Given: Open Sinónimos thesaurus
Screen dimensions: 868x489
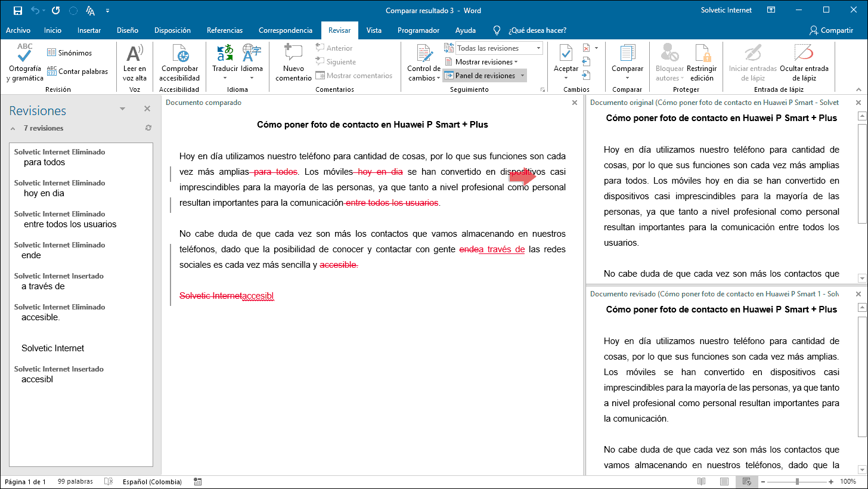Looking at the screenshot, I should coord(69,53).
